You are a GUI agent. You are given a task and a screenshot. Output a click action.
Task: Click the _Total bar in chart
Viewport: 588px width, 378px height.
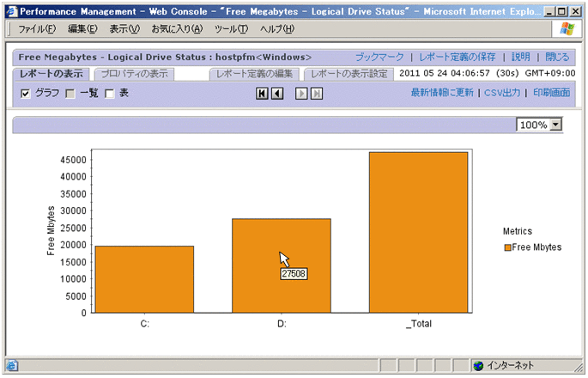click(419, 232)
